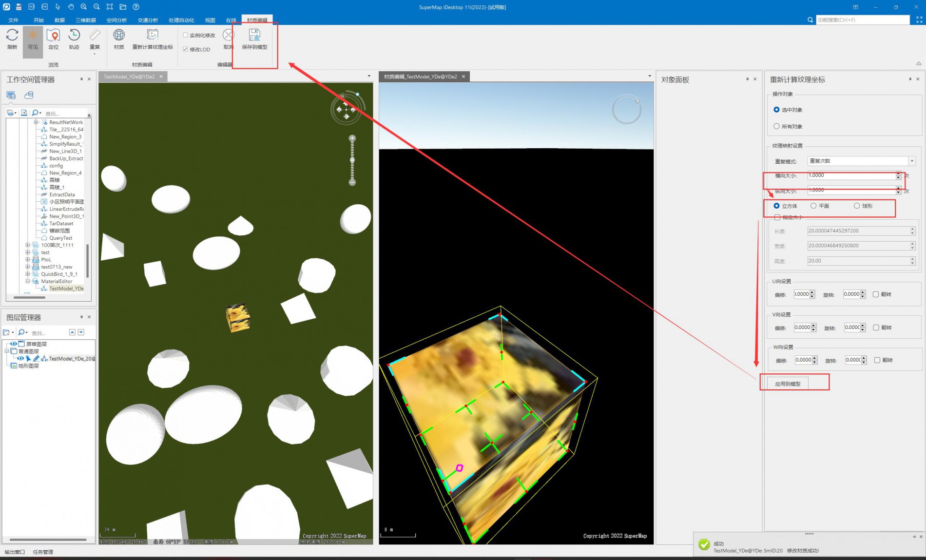Image resolution: width=926 pixels, height=560 pixels.
Task: Click the search icon in function search box
Action: click(810, 20)
